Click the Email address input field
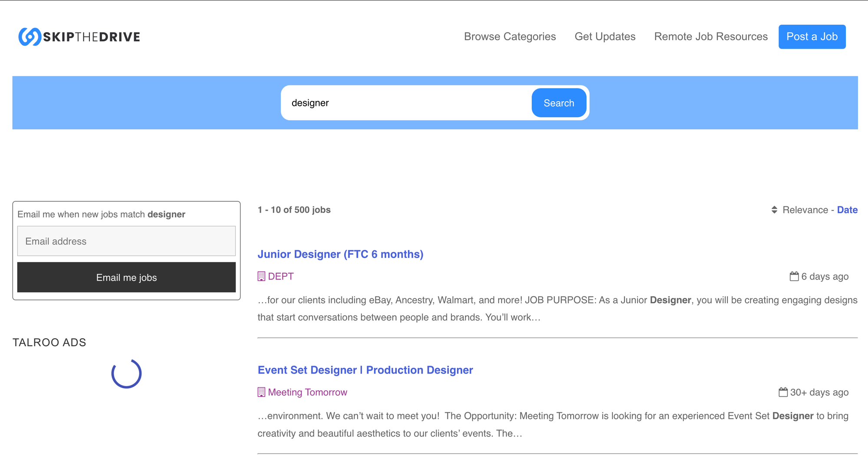The height and width of the screenshot is (471, 868). point(126,241)
